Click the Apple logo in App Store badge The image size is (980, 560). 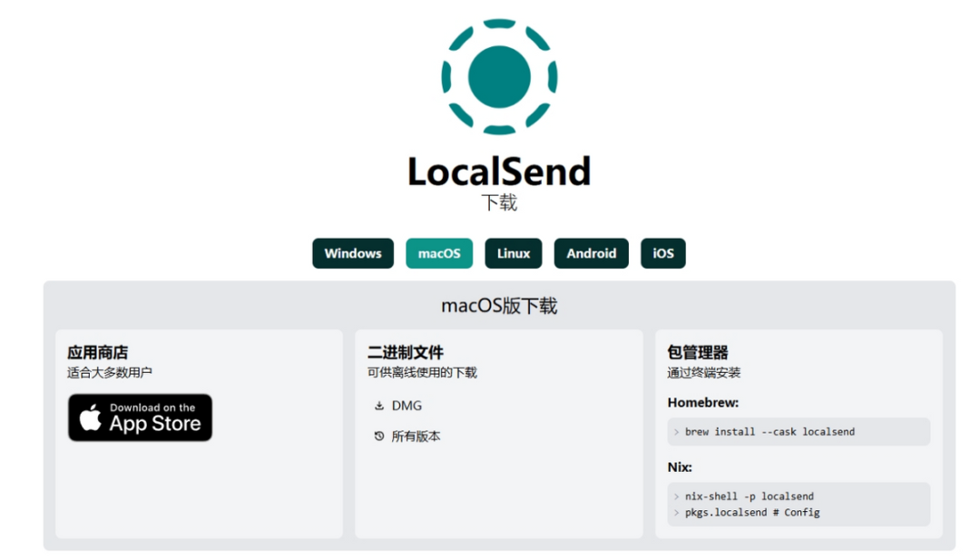[91, 417]
